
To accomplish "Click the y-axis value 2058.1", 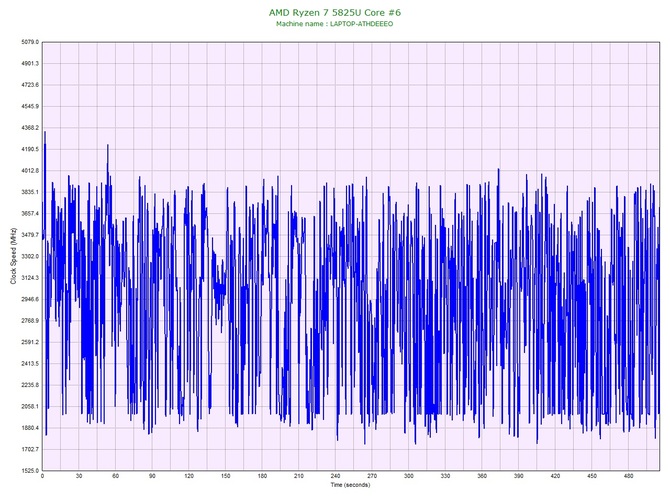I will (x=30, y=407).
